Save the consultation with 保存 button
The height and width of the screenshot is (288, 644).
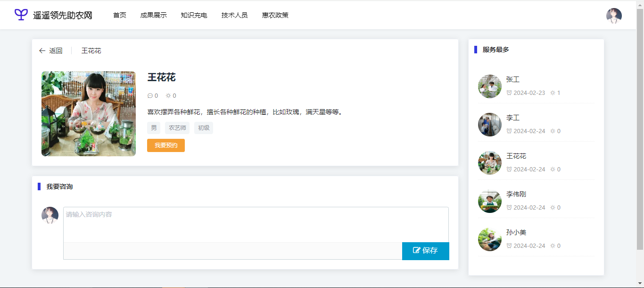[x=426, y=251]
